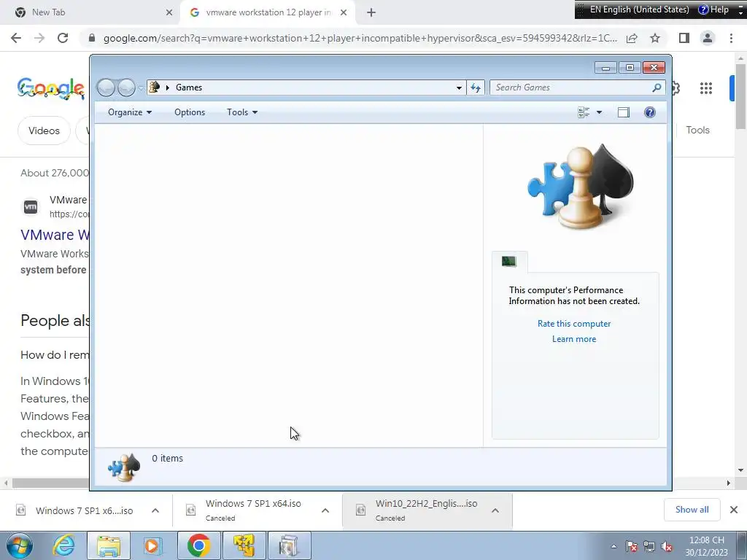Close the vmware workstation search tab
The image size is (747, 560).
click(x=344, y=12)
